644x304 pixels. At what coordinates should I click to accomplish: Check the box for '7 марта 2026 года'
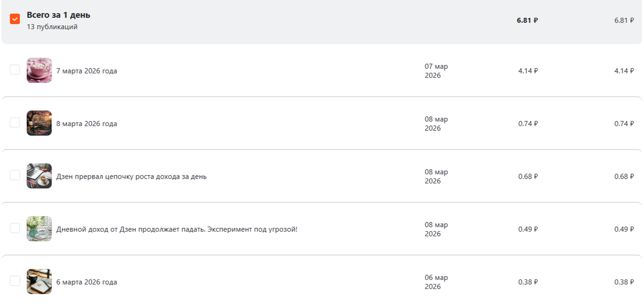point(15,70)
